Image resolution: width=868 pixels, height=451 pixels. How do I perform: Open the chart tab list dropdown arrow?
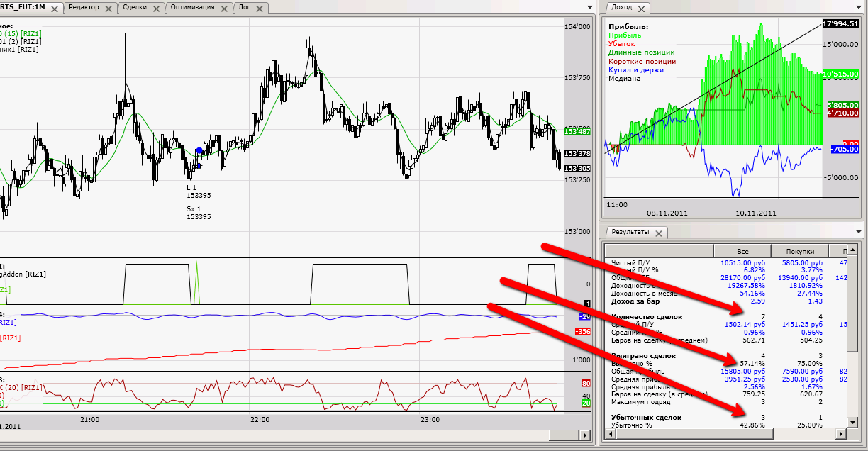[590, 6]
